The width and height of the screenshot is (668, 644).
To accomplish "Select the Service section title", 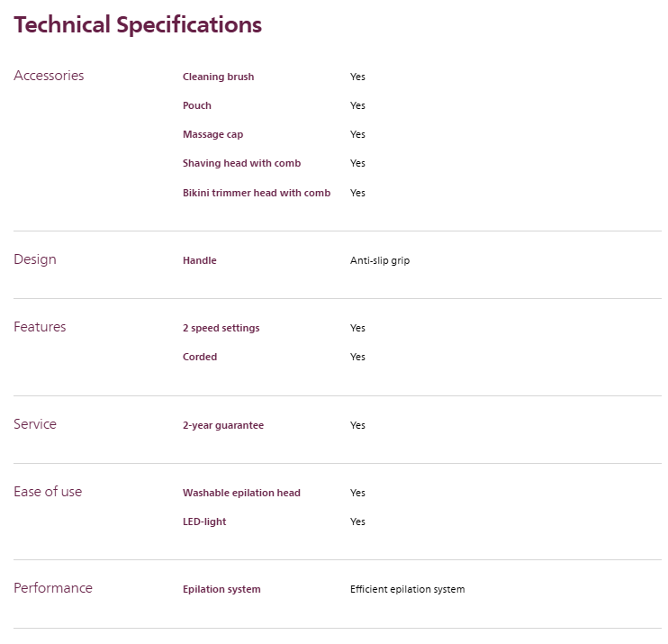I will (x=35, y=424).
